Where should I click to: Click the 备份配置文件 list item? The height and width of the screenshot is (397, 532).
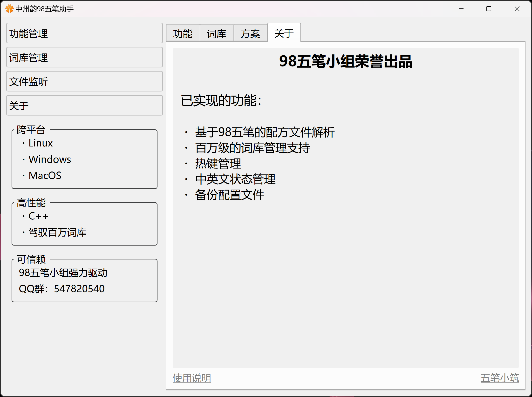click(x=229, y=195)
